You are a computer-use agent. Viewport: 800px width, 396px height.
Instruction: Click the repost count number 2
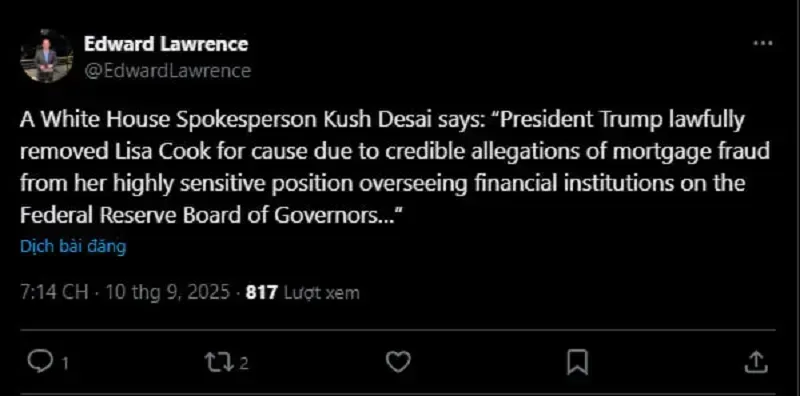pos(244,364)
